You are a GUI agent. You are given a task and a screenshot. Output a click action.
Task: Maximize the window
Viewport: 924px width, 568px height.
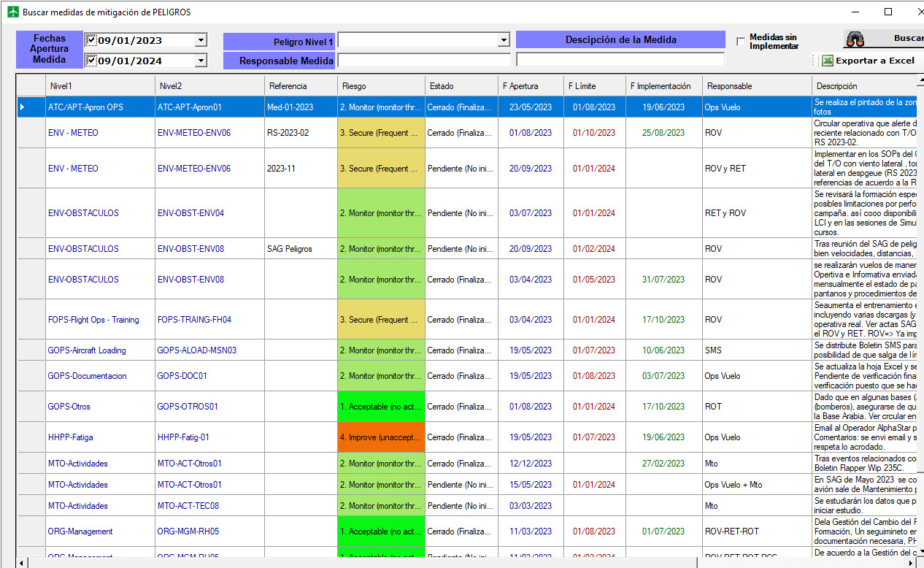point(888,12)
